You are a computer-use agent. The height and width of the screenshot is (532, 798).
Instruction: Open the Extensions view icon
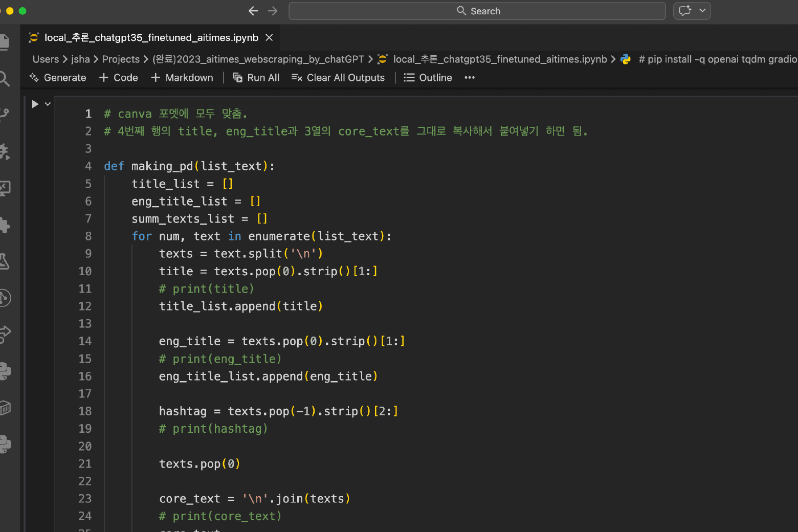4,225
